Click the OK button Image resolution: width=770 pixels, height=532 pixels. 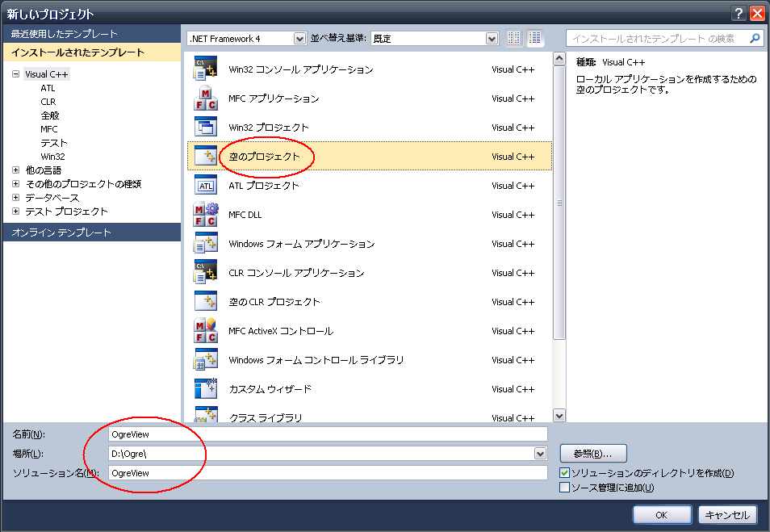pyautogui.click(x=662, y=515)
